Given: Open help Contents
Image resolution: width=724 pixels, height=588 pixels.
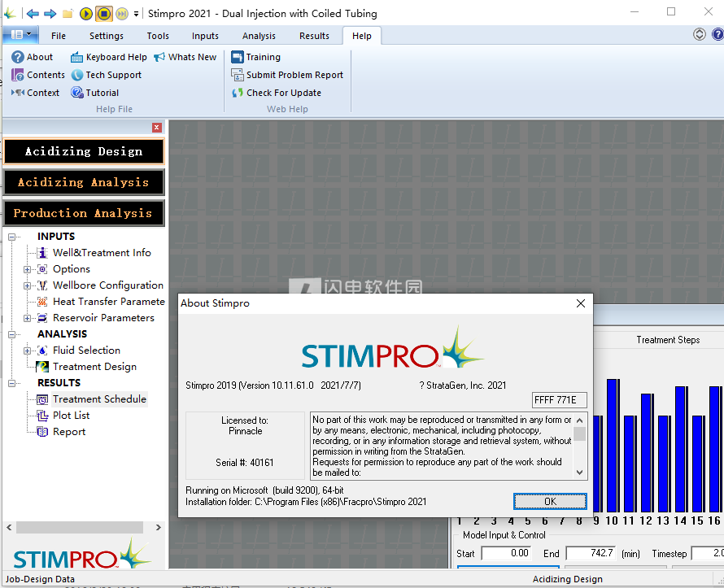Looking at the screenshot, I should coord(38,75).
